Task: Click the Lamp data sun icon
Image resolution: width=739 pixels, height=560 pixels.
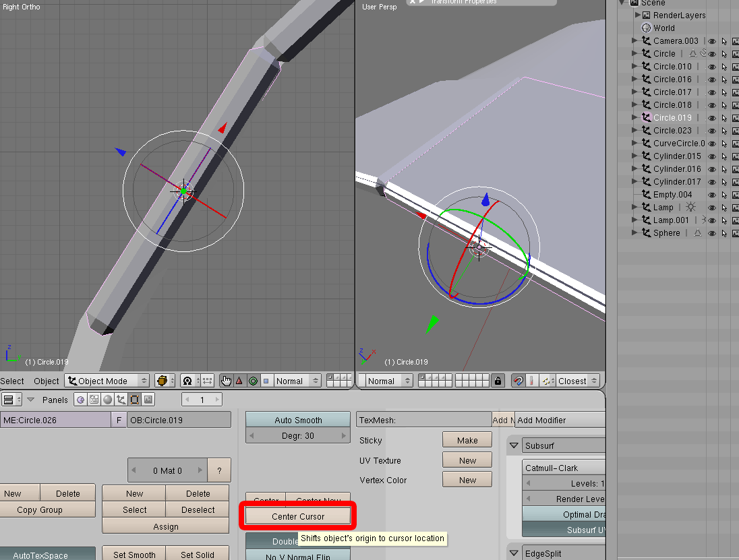Action: 690,208
